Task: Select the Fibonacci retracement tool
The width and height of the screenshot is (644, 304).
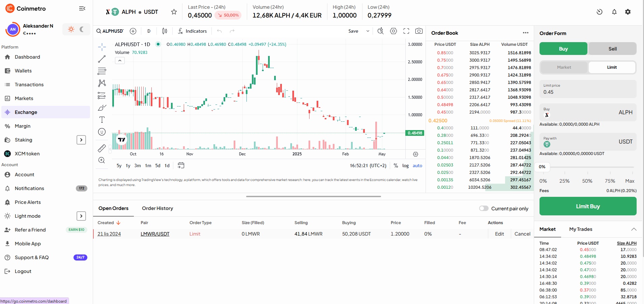Action: tap(102, 71)
